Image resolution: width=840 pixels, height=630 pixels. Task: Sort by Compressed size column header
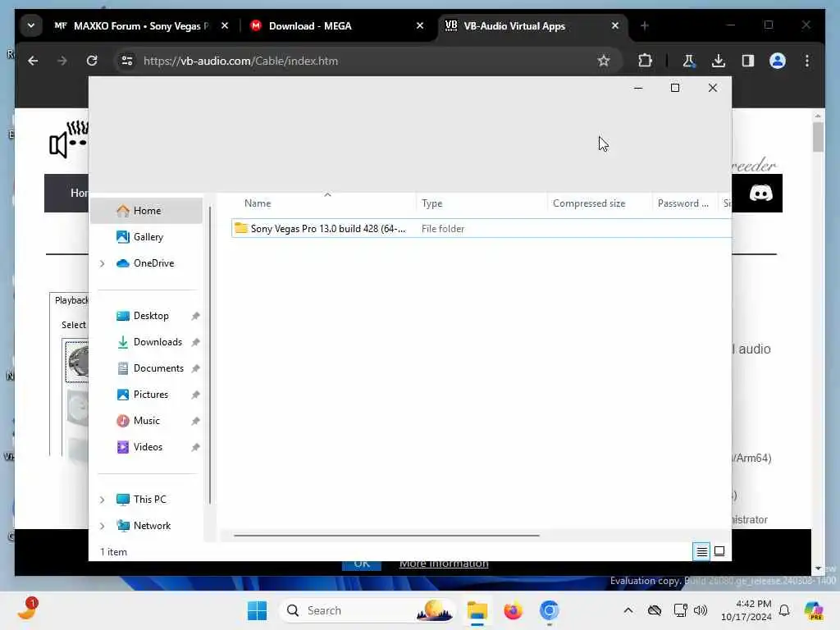(599, 203)
